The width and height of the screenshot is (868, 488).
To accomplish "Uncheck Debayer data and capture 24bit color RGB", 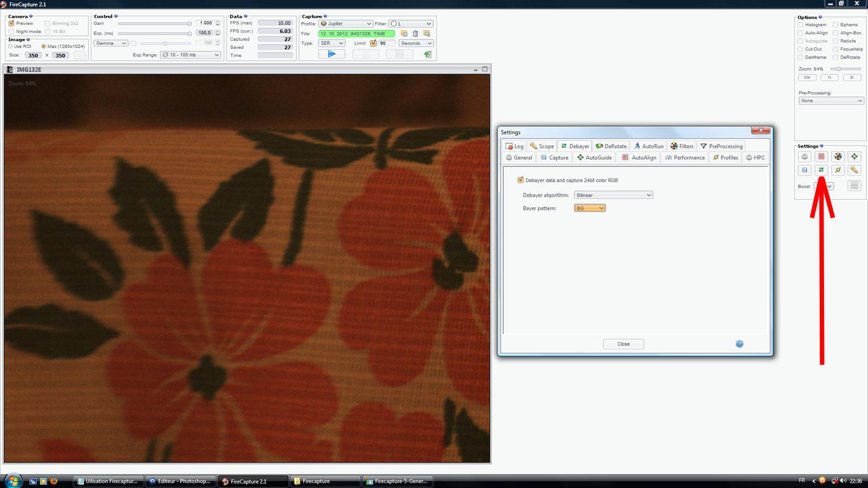I will click(x=521, y=180).
